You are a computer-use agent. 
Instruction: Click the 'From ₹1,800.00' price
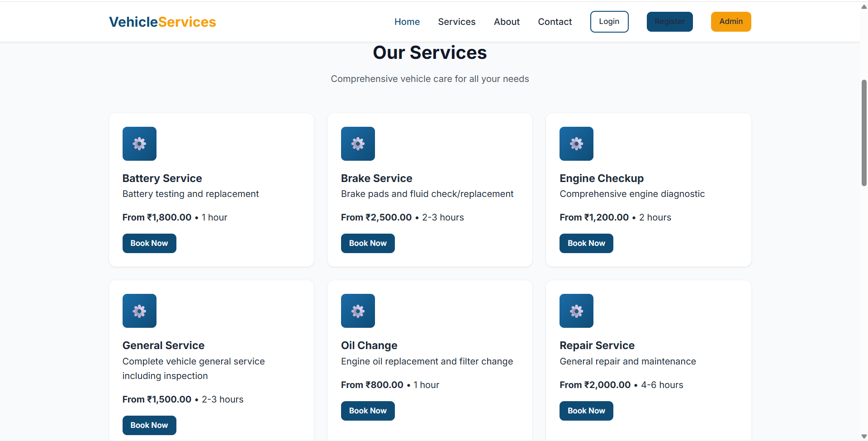coord(157,217)
